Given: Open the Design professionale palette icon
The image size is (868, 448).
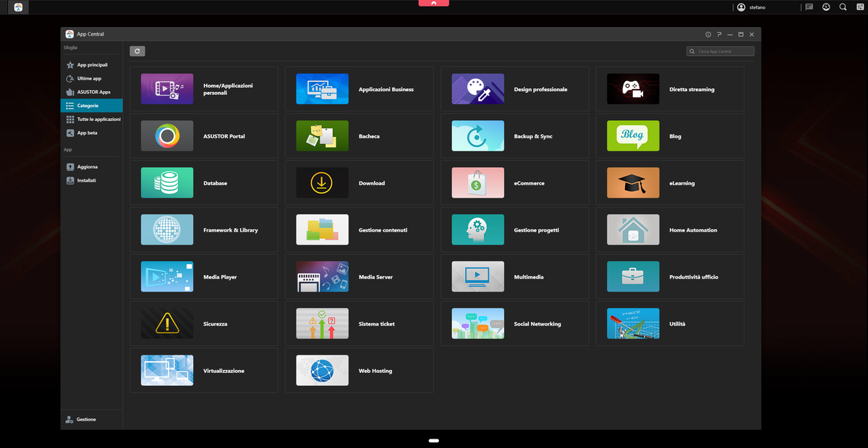Looking at the screenshot, I should tap(477, 89).
